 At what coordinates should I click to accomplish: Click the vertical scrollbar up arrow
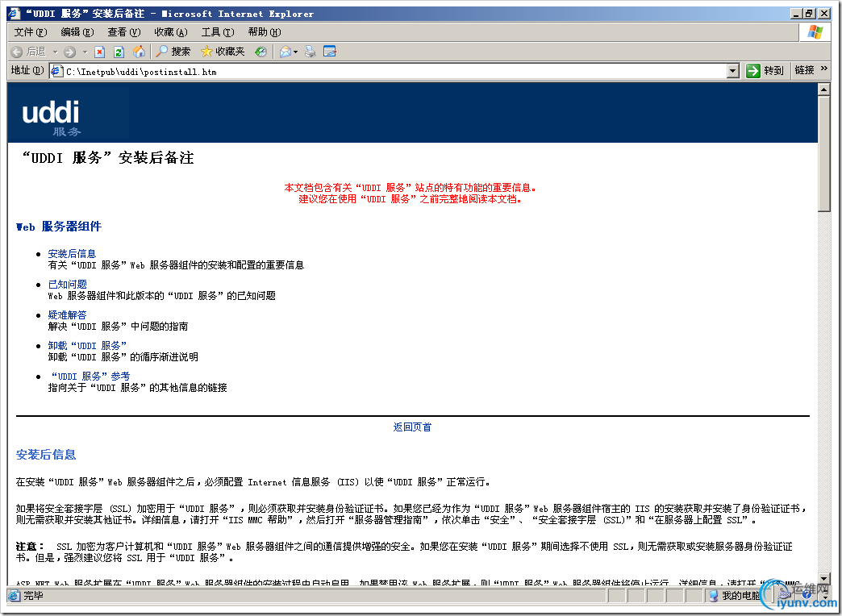[823, 89]
